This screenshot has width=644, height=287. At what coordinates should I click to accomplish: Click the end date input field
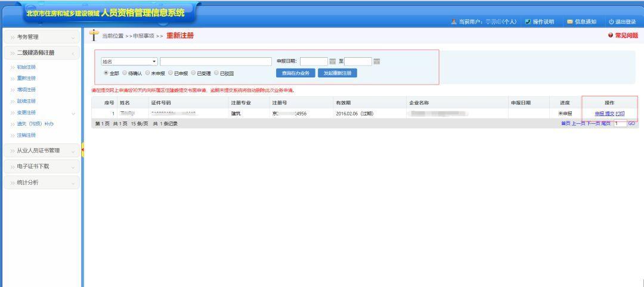pyautogui.click(x=358, y=61)
